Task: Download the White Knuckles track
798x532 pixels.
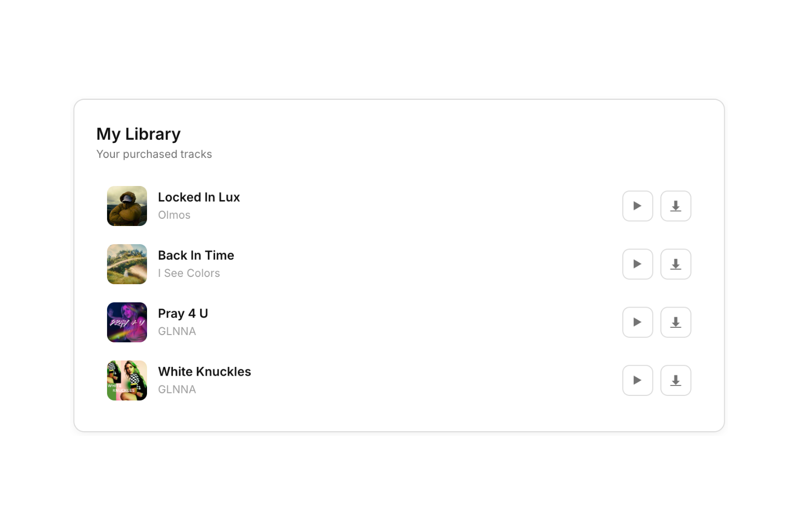Action: [675, 380]
